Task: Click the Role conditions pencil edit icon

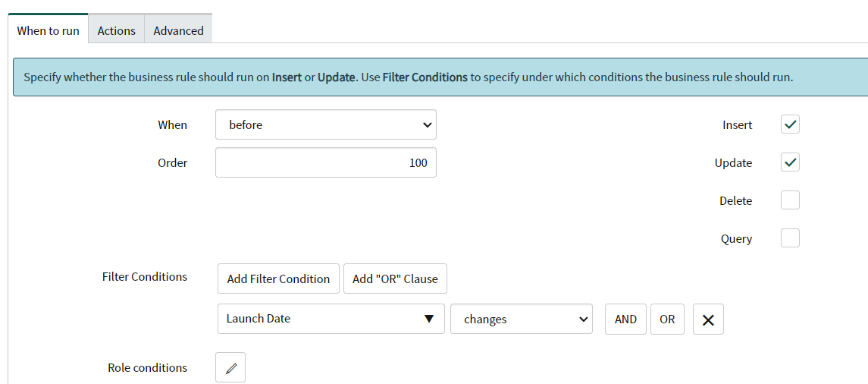Action: pyautogui.click(x=230, y=368)
